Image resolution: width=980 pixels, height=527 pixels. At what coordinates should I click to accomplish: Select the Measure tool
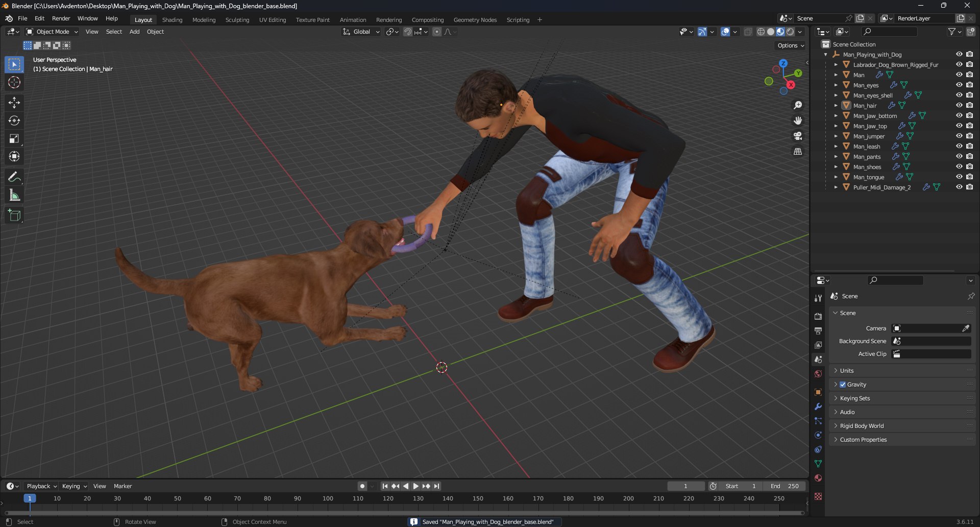click(x=14, y=195)
